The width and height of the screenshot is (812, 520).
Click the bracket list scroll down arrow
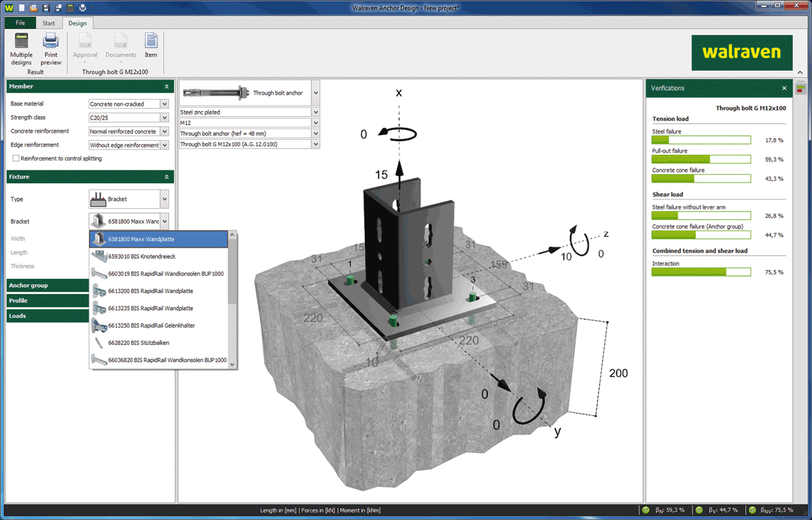(232, 364)
